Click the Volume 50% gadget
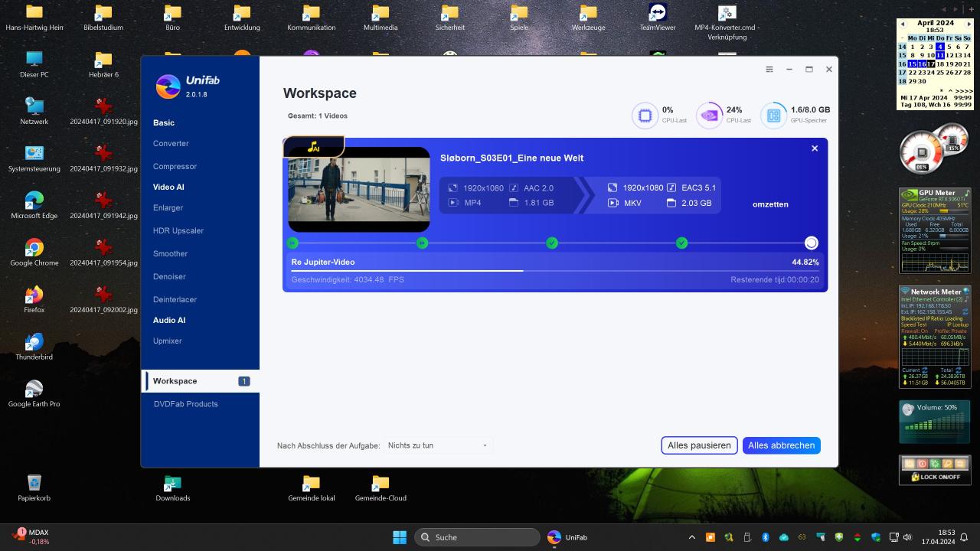This screenshot has width=980, height=551. pos(935,422)
